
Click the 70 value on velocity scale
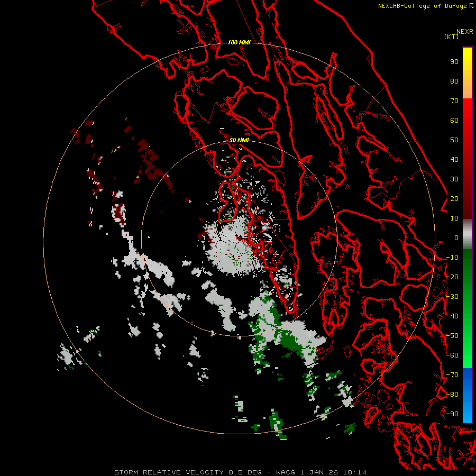(454, 101)
